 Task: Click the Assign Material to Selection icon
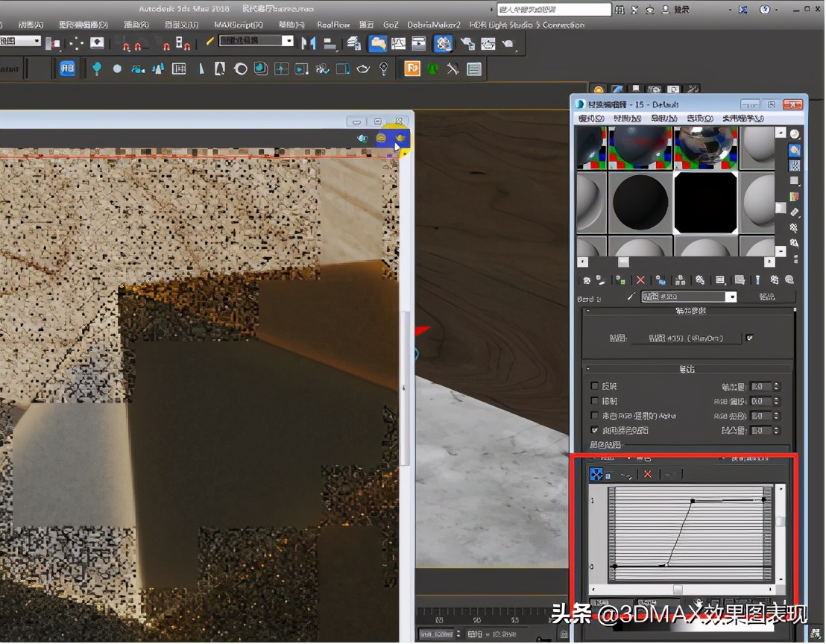622,281
